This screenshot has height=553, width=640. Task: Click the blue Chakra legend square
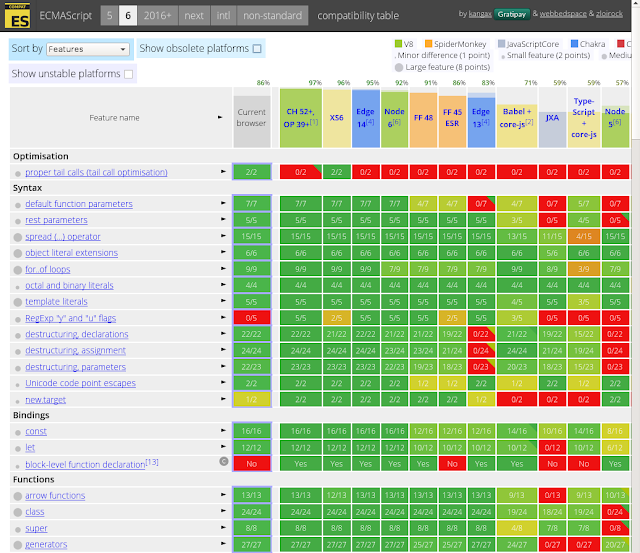click(574, 44)
